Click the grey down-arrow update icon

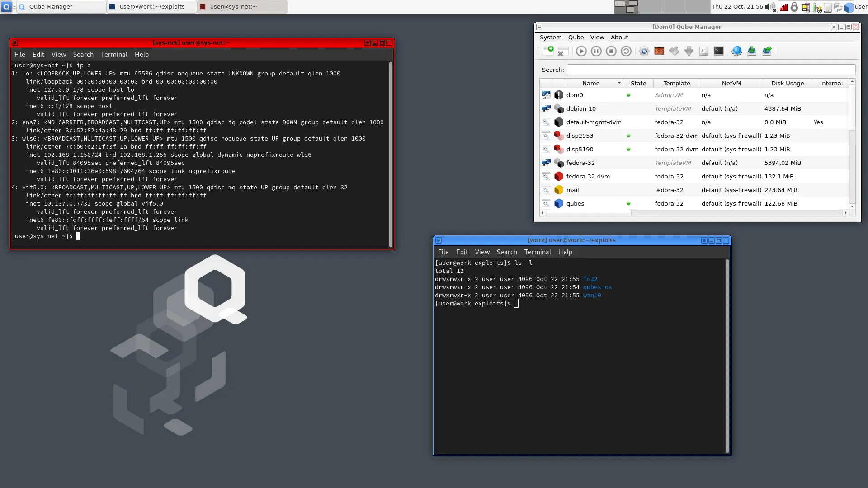[x=689, y=51]
